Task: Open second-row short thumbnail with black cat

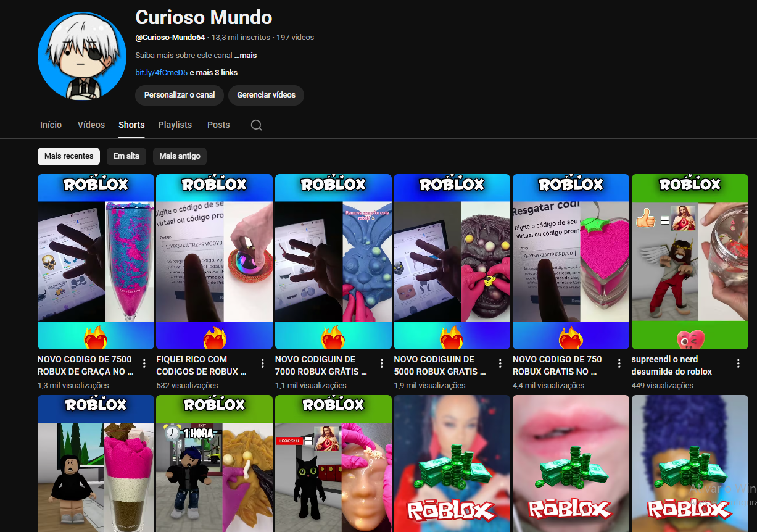Action: point(333,463)
